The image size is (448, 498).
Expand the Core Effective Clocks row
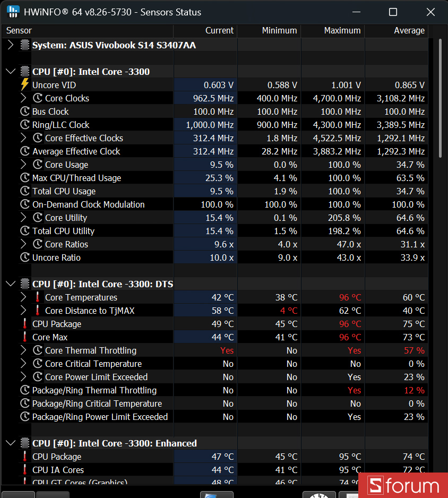(x=23, y=138)
